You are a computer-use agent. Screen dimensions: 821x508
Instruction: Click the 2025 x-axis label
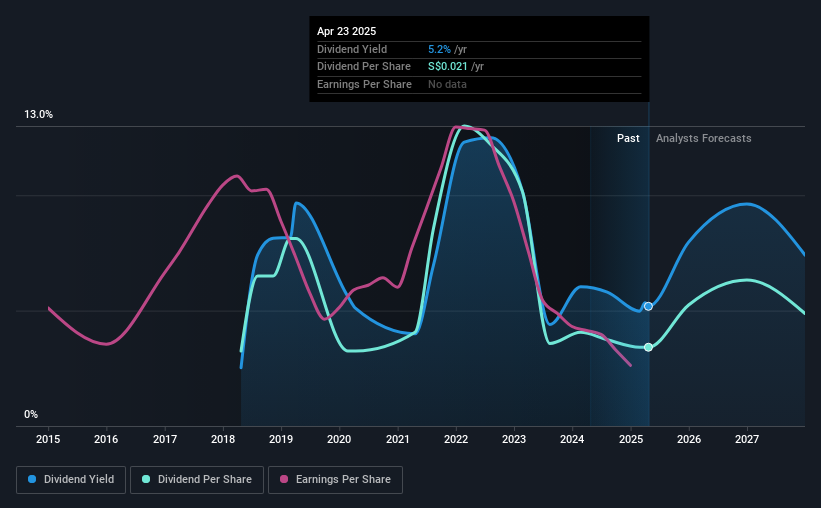[x=631, y=439]
